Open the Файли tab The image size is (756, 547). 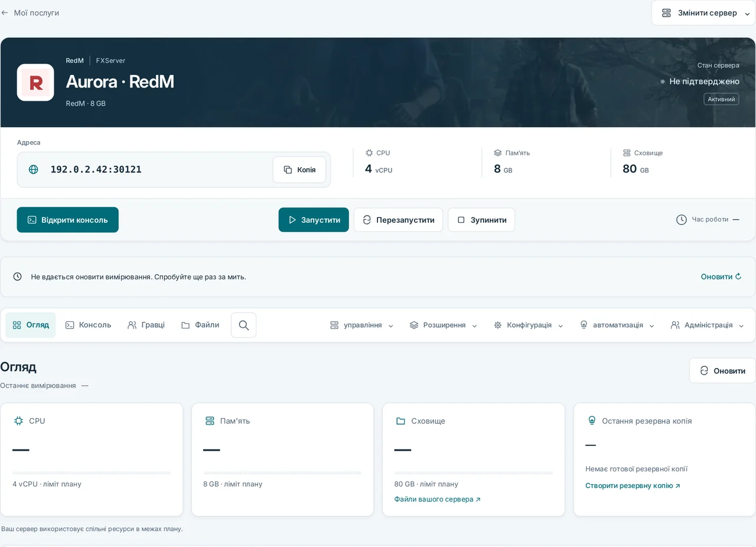click(200, 325)
